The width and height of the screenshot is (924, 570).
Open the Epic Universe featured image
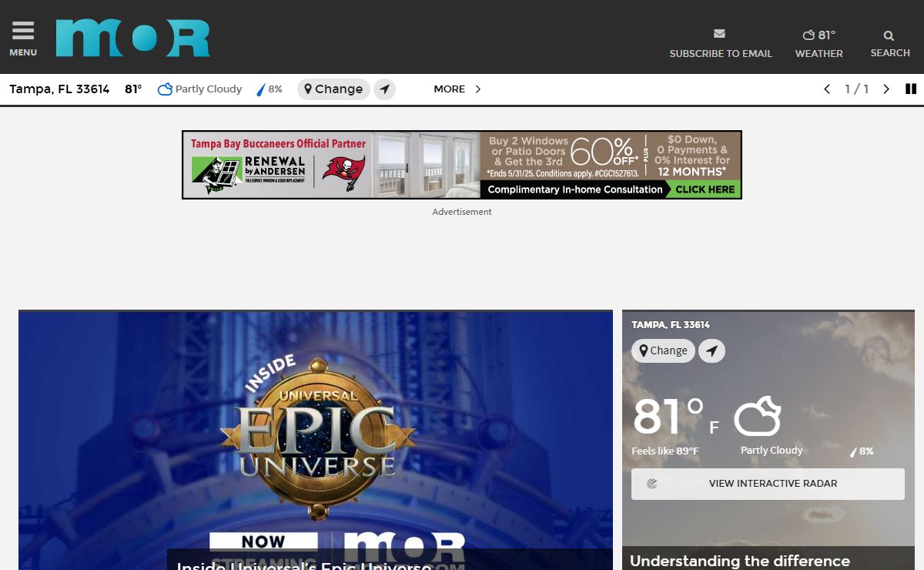coord(316,440)
